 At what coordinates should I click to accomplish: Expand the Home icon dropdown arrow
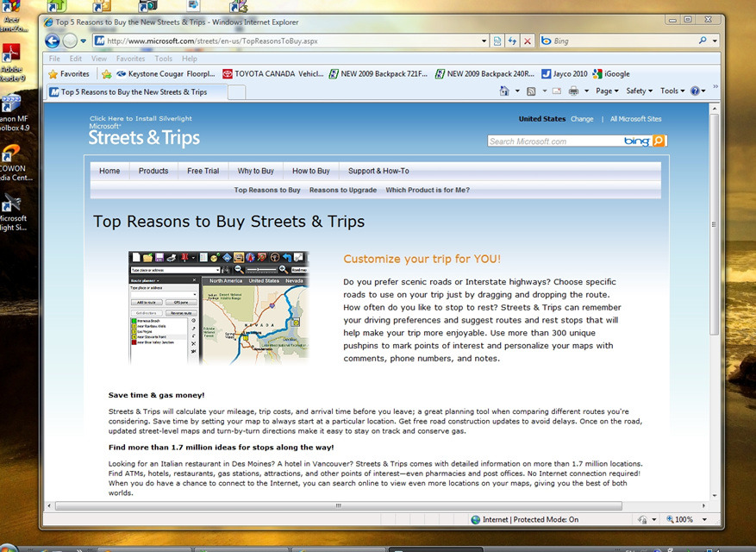tap(517, 91)
